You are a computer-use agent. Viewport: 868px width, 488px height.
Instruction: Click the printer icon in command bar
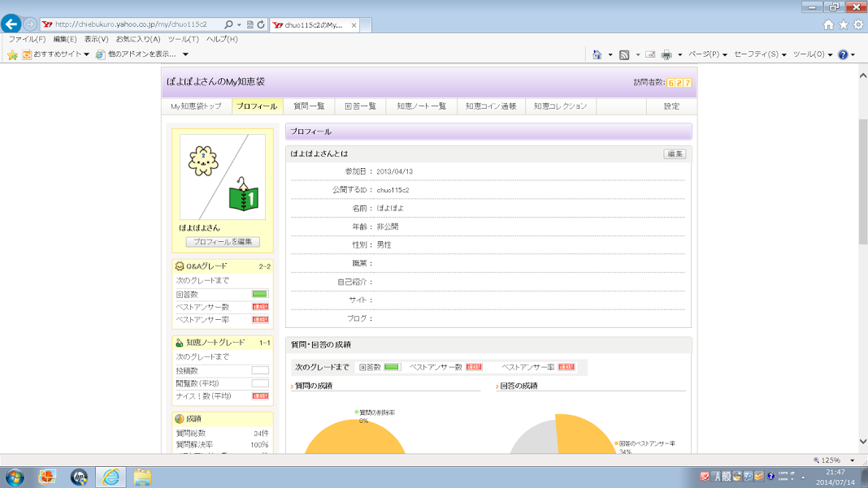click(666, 54)
